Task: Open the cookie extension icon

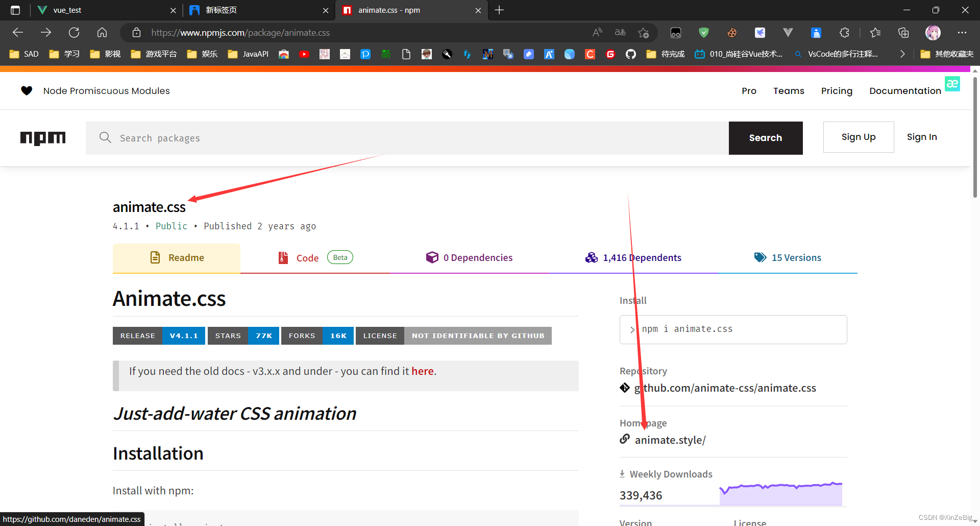Action: (732, 33)
